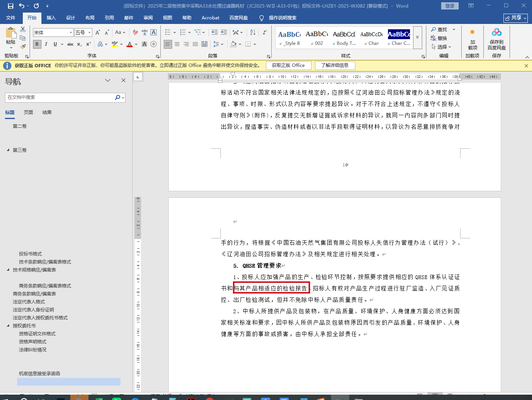Viewport: 532px width, 400px height.
Task: Click the 获取正版 Office button
Action: coord(288,65)
